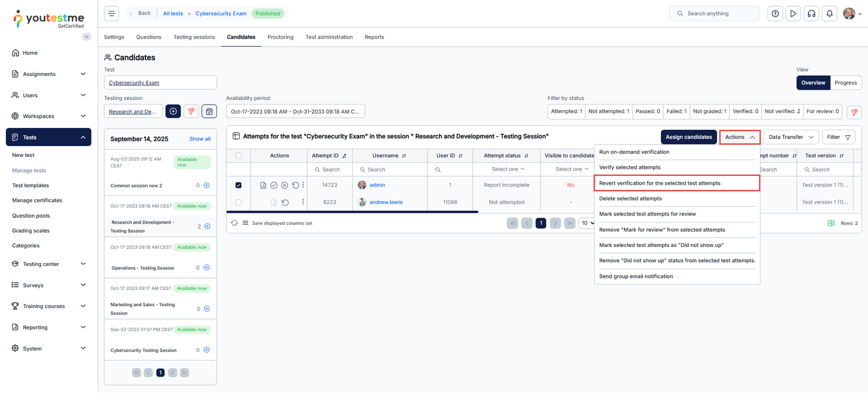868x393 pixels.
Task: Open the Data Transfer dropdown
Action: [790, 137]
